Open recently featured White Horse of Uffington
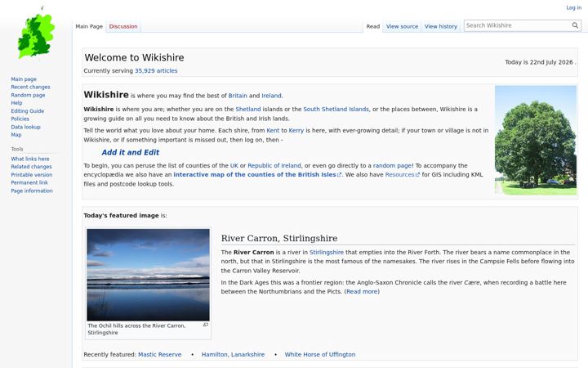The height and width of the screenshot is (368, 588). (320, 354)
